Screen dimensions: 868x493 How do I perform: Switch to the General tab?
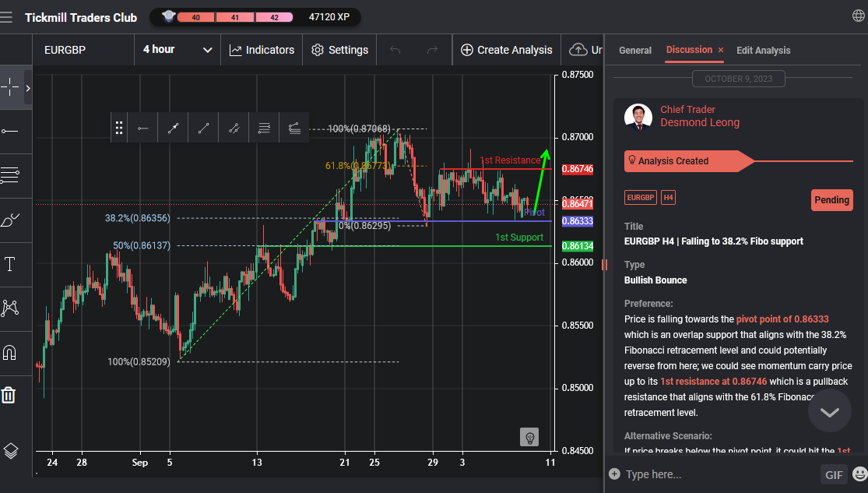point(635,51)
